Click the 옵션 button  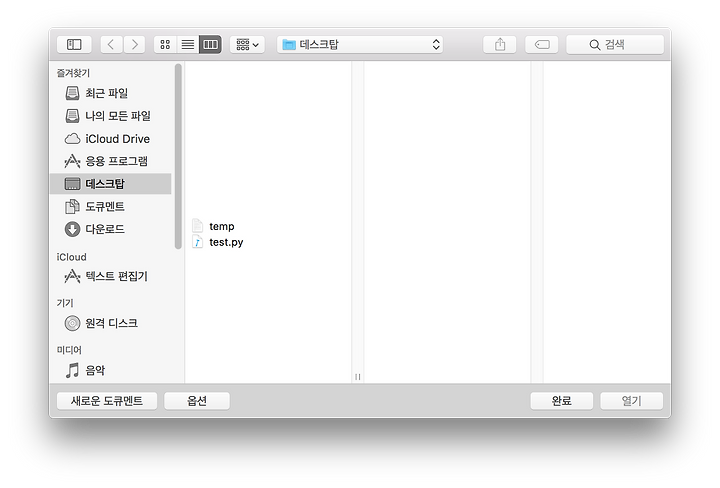pos(197,401)
